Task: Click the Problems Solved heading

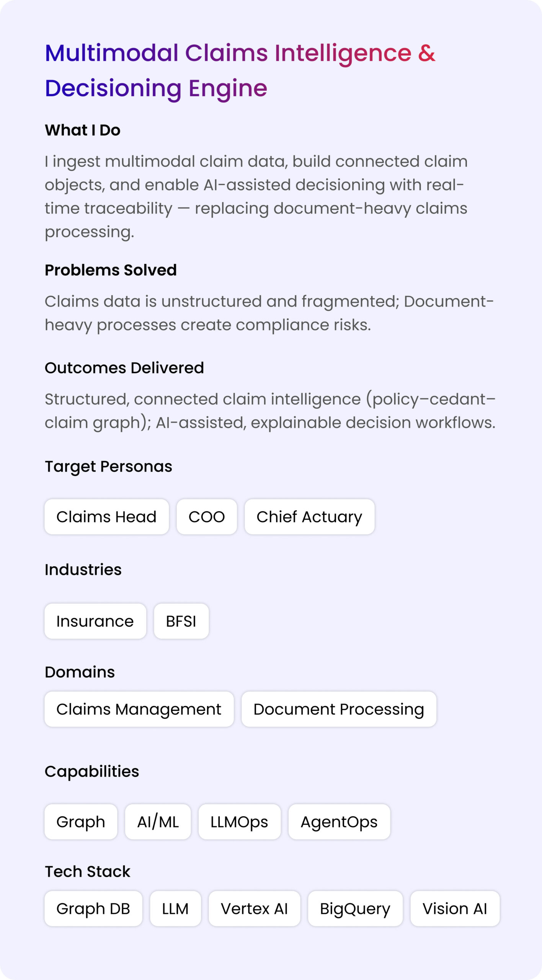Action: [111, 270]
